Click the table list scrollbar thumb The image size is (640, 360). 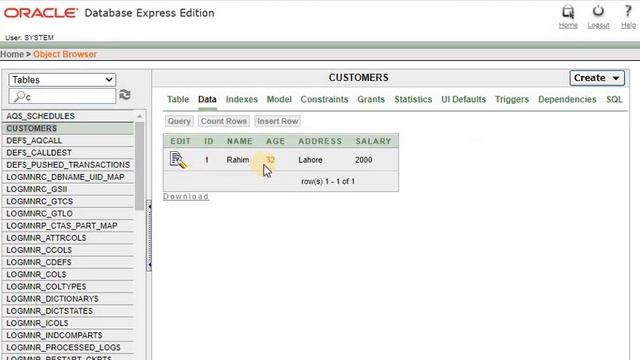(x=140, y=165)
